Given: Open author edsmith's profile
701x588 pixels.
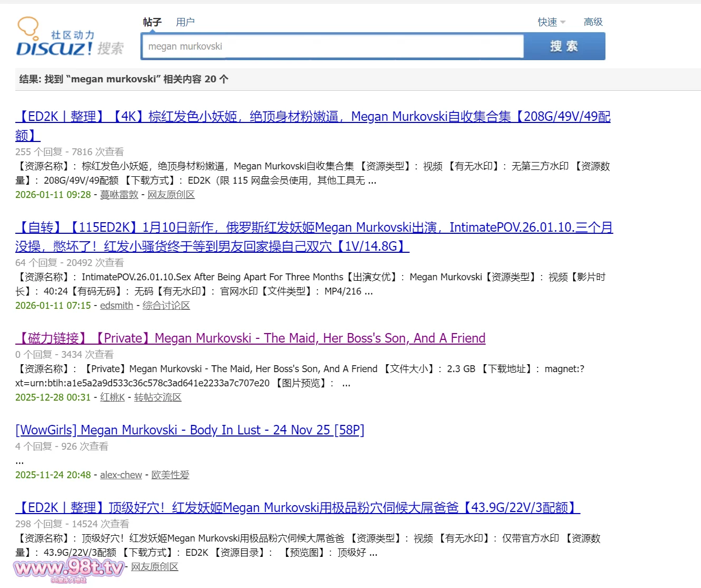Looking at the screenshot, I should pos(117,306).
